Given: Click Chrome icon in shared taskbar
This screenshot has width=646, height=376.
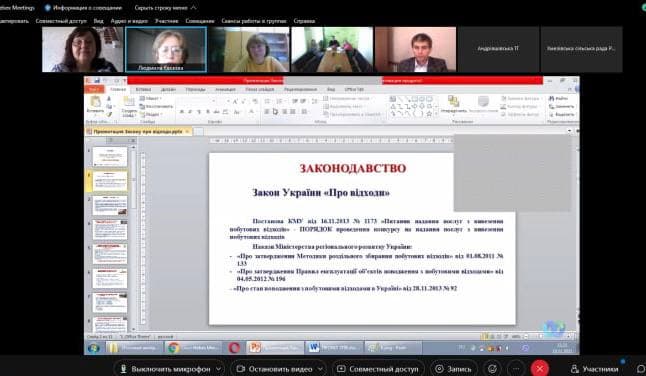Looking at the screenshot, I should pos(173,348).
